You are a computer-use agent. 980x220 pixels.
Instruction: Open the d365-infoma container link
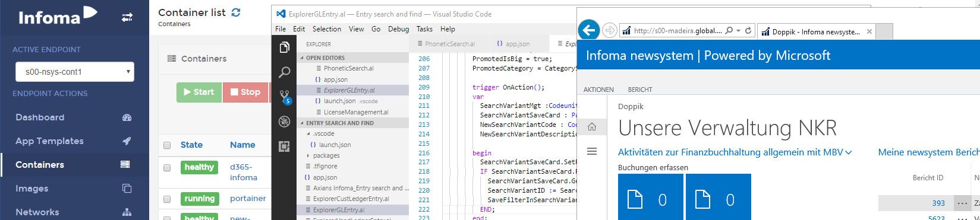244,172
